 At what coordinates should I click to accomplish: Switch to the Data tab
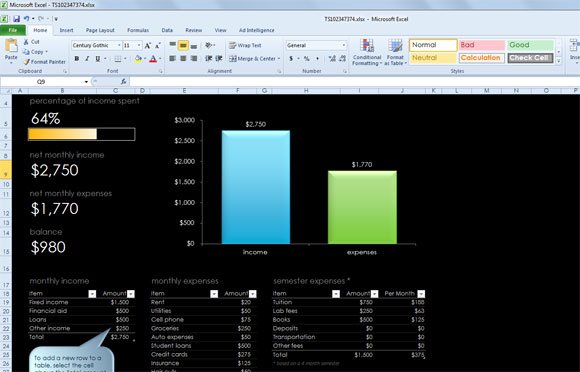coord(167,30)
